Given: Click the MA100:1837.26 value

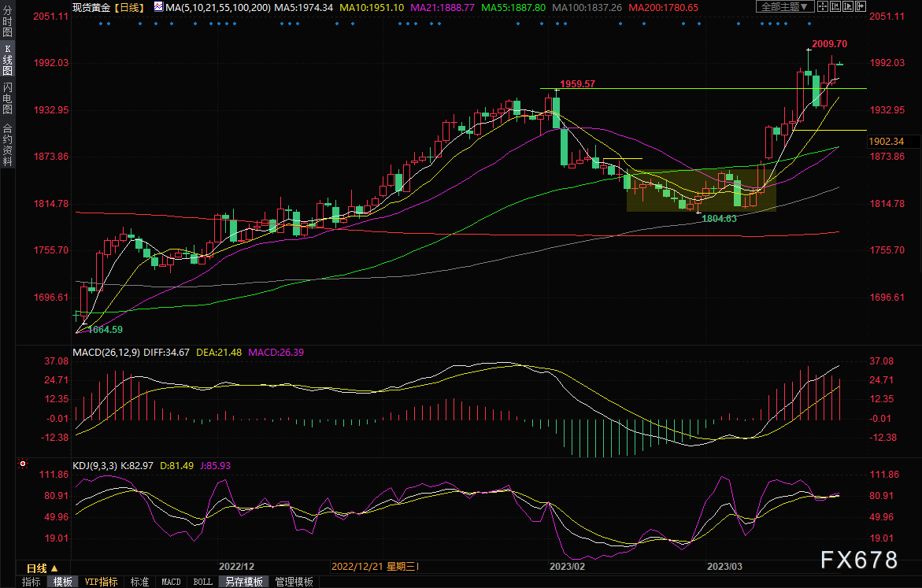Looking at the screenshot, I should click(587, 8).
